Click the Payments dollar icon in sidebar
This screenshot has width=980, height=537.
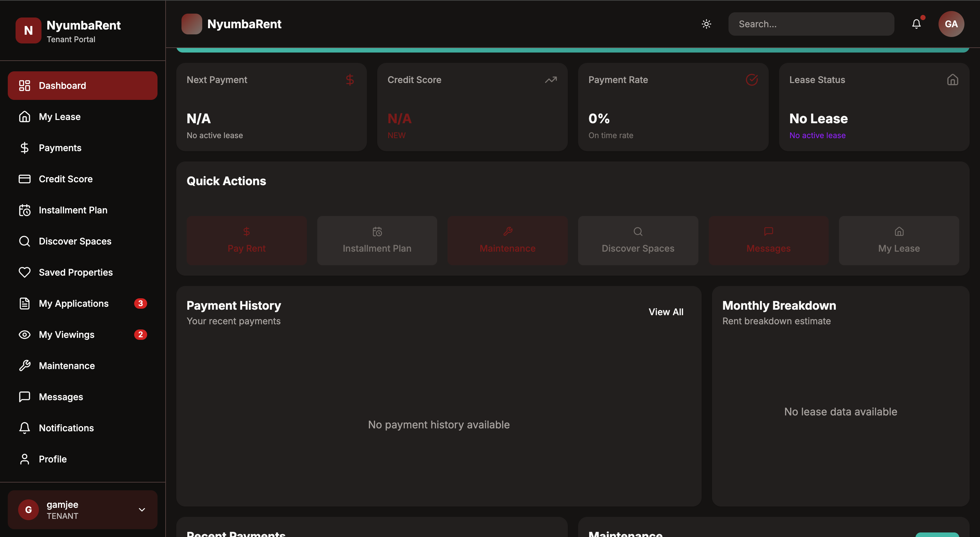(x=24, y=148)
